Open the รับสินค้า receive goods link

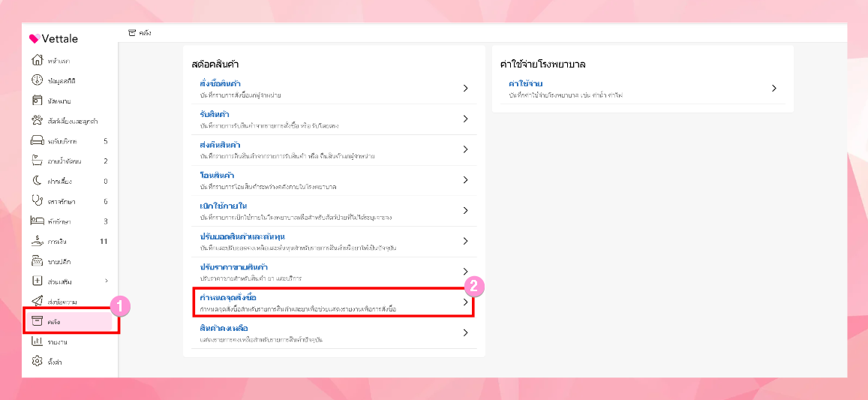point(216,114)
